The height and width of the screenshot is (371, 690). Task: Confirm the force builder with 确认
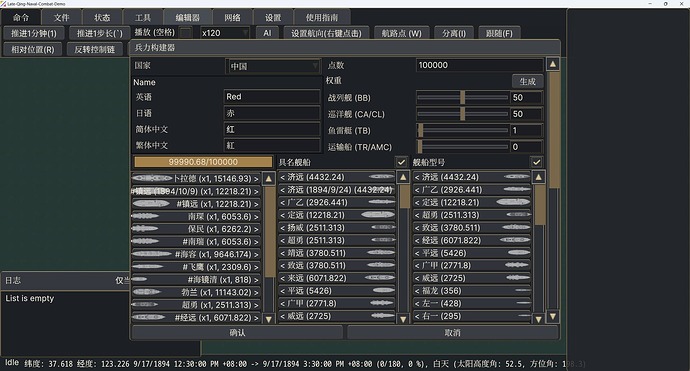pyautogui.click(x=237, y=332)
